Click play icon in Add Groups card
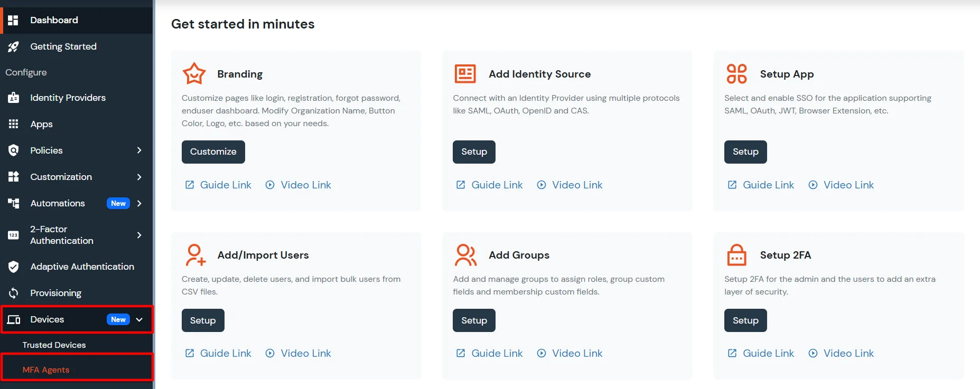This screenshot has width=980, height=389. [x=542, y=353]
